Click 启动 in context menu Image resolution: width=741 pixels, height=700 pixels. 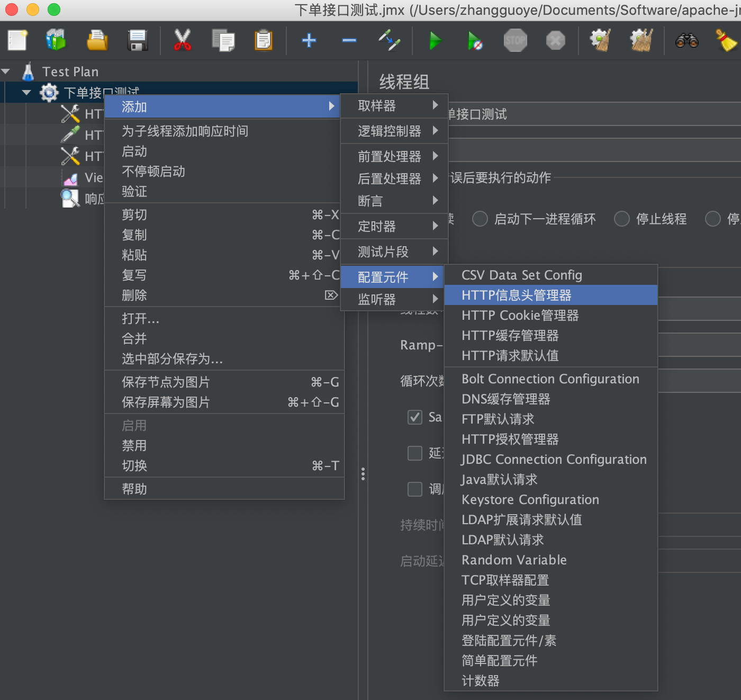tap(224, 151)
